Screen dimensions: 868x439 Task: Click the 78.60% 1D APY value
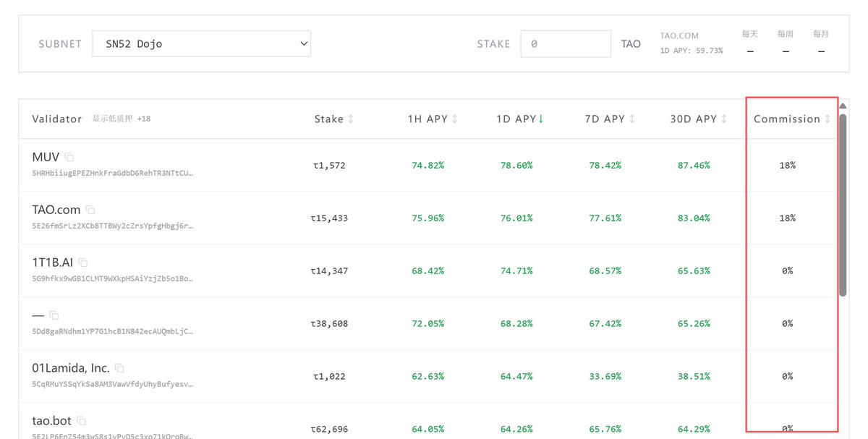(x=516, y=166)
